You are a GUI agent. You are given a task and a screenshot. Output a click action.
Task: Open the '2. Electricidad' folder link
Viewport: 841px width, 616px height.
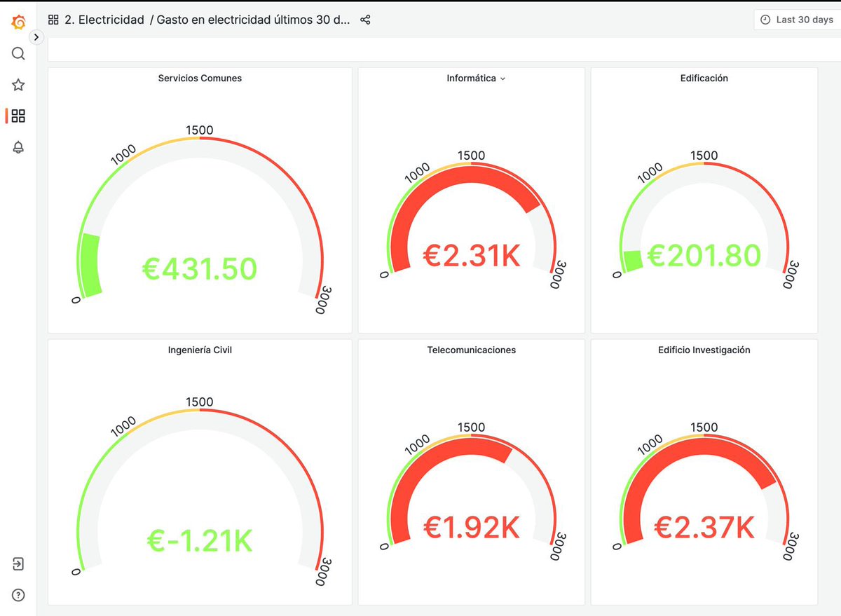click(104, 20)
